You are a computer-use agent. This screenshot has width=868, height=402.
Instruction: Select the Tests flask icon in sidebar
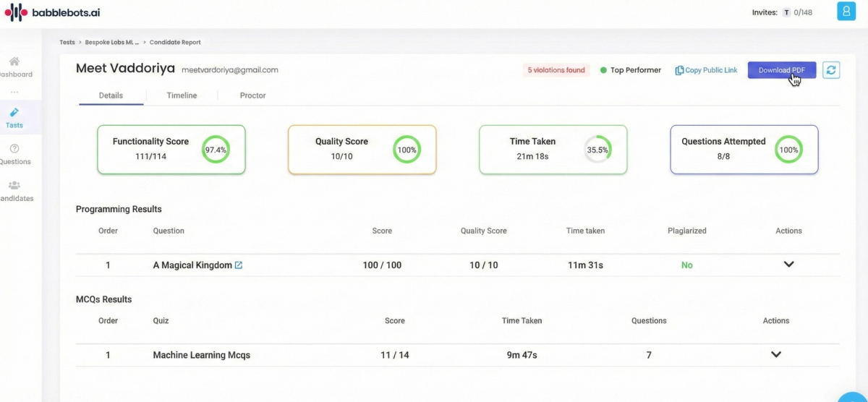coord(14,112)
